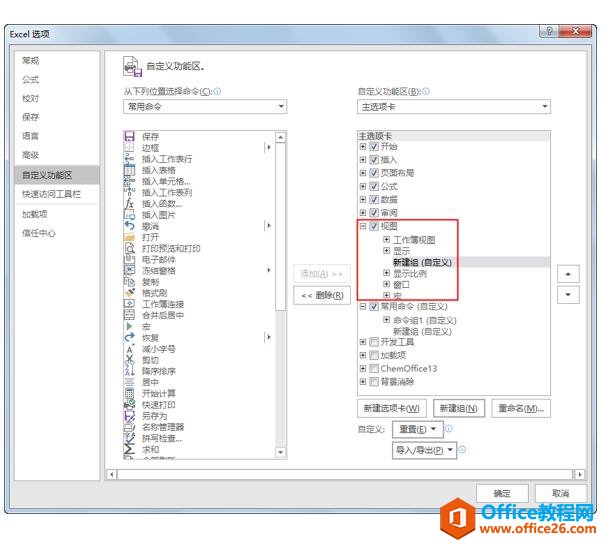Select the Insert Picture (插入图片) icon
Screen dimensions: 603x546
pos(129,215)
